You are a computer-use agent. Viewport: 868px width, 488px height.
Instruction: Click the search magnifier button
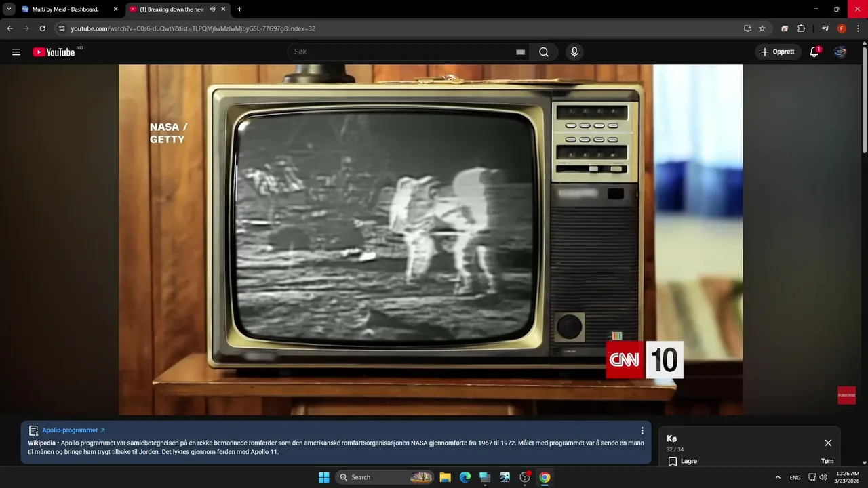pos(544,52)
